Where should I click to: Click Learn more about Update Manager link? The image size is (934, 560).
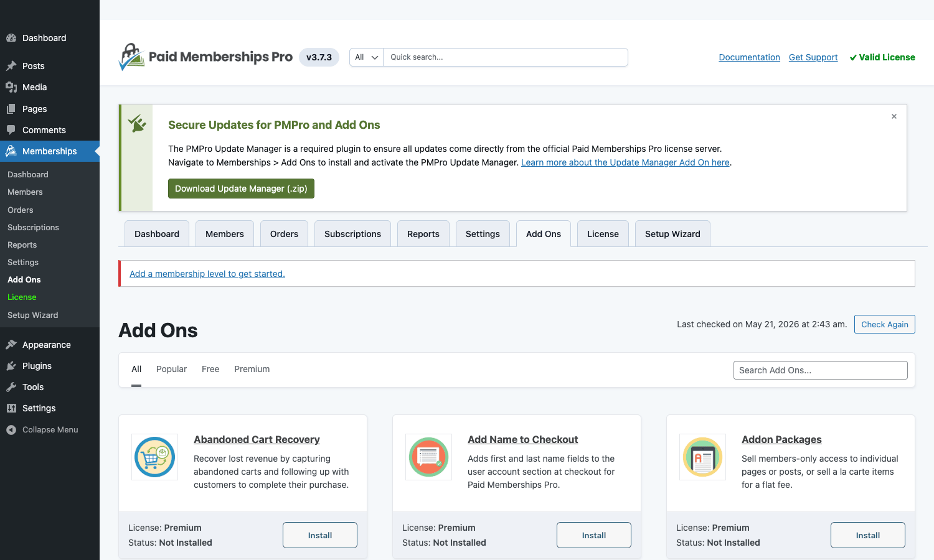click(625, 162)
